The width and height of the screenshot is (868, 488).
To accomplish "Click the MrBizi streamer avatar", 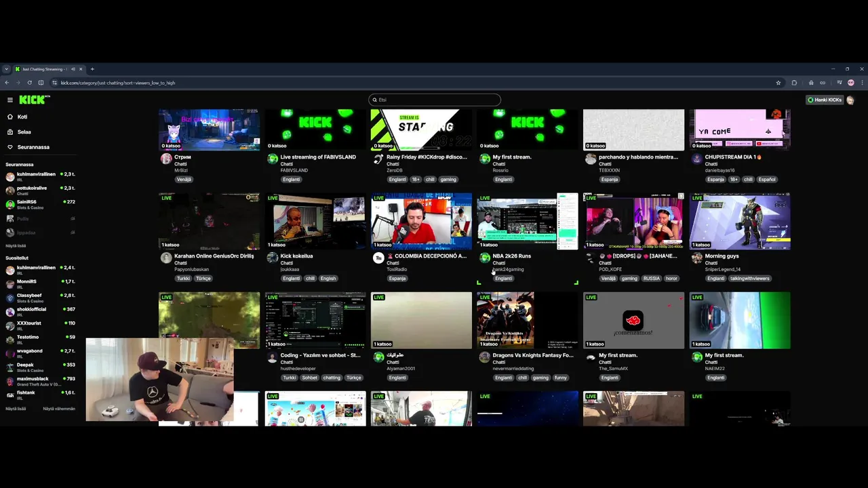I will 166,159.
